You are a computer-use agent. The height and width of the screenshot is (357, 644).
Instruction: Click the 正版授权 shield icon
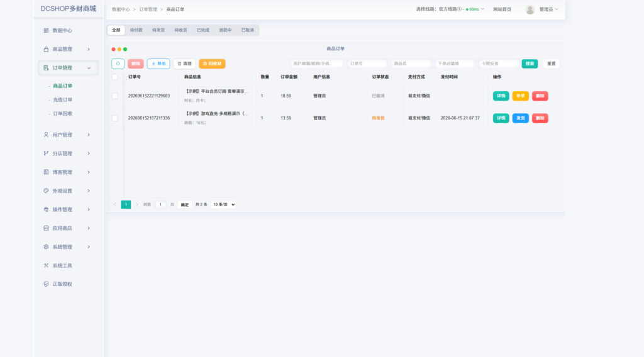pos(46,284)
